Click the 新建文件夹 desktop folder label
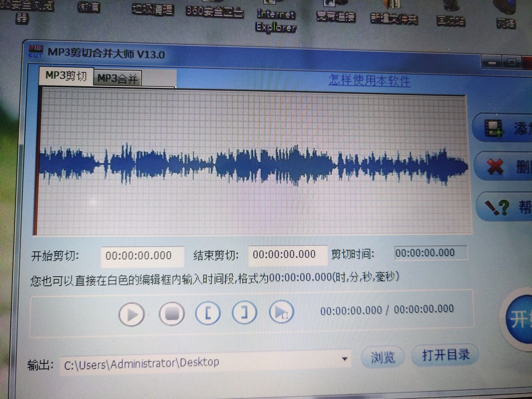 [x=394, y=18]
